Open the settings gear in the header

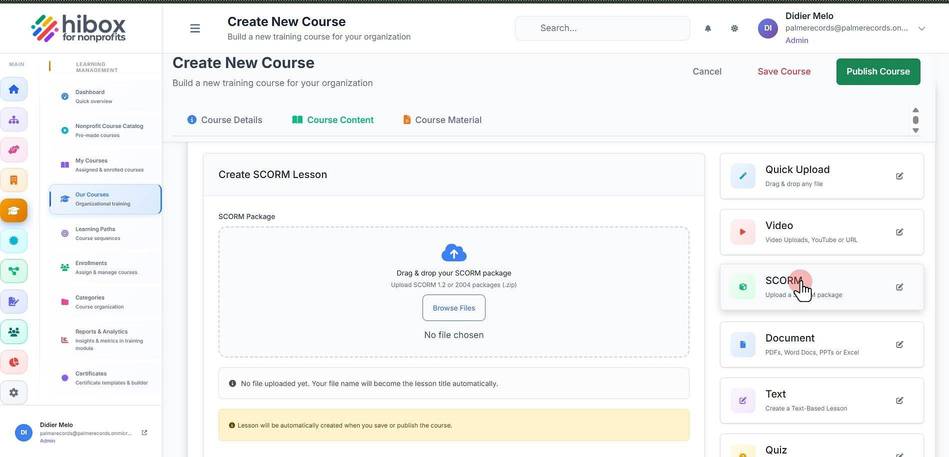coord(734,28)
